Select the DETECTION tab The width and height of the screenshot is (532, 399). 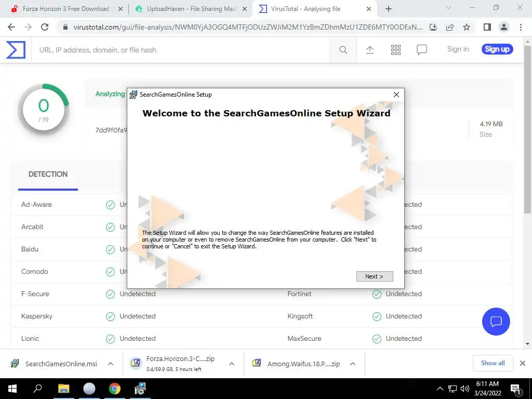coord(48,174)
